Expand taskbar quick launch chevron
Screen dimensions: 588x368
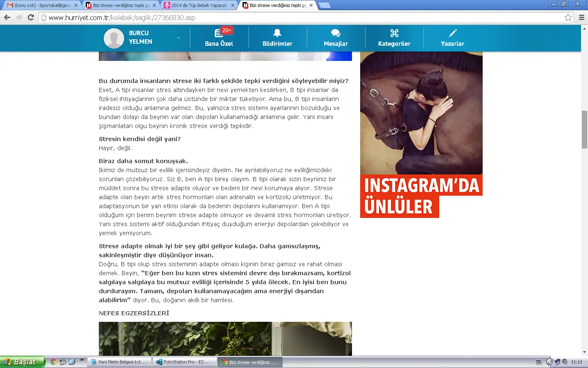tap(82, 360)
